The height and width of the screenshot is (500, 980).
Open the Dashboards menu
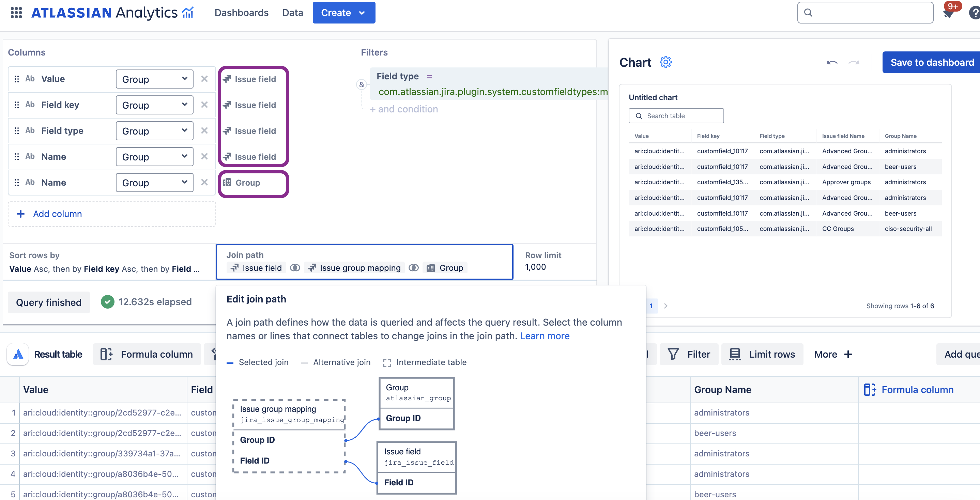coord(241,13)
